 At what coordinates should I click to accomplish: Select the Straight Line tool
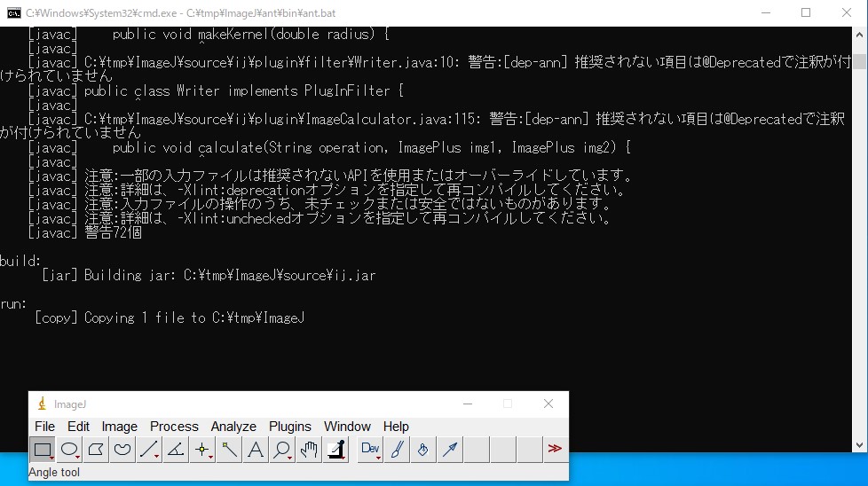coord(149,449)
